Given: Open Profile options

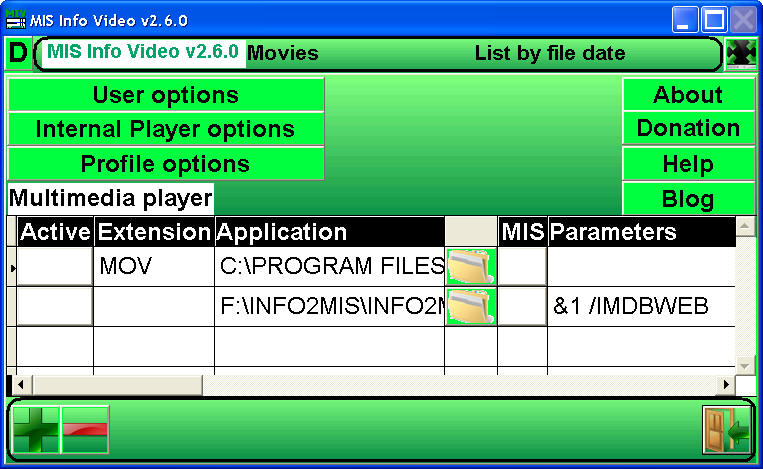Looking at the screenshot, I should click(166, 164).
